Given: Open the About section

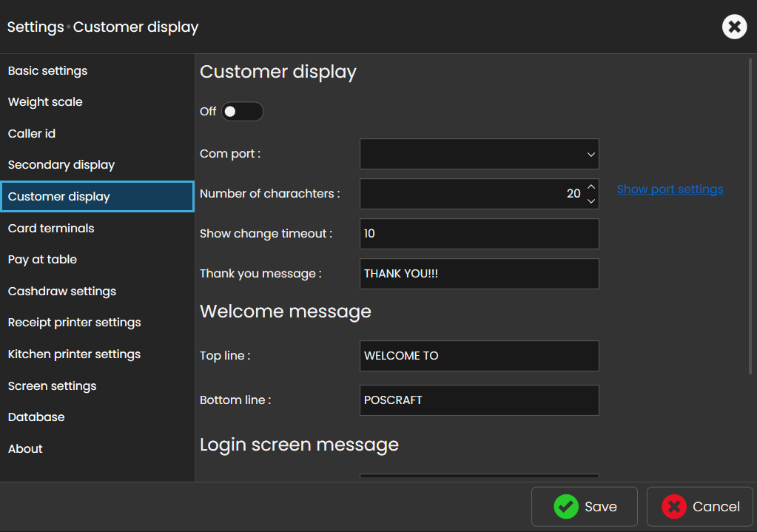Looking at the screenshot, I should tap(25, 449).
